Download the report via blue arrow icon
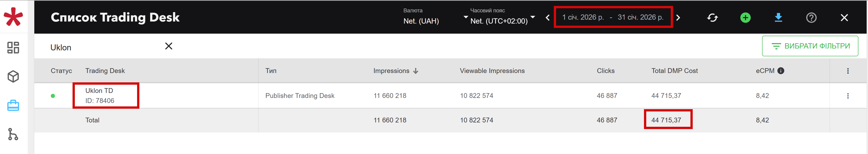 (x=778, y=18)
